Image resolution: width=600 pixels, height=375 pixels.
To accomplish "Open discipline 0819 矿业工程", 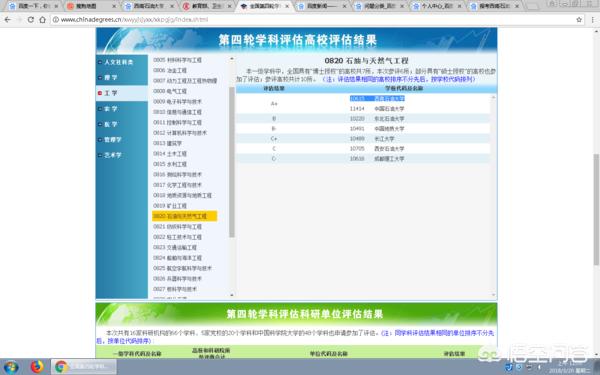I will [x=170, y=205].
